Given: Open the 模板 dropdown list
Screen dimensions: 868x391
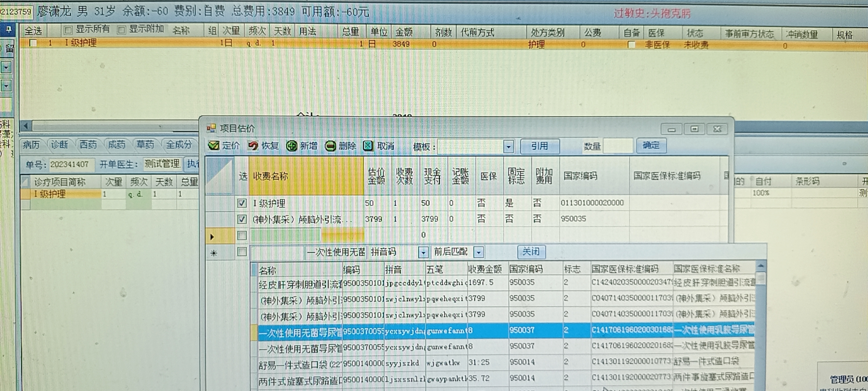Looking at the screenshot, I should (x=509, y=147).
